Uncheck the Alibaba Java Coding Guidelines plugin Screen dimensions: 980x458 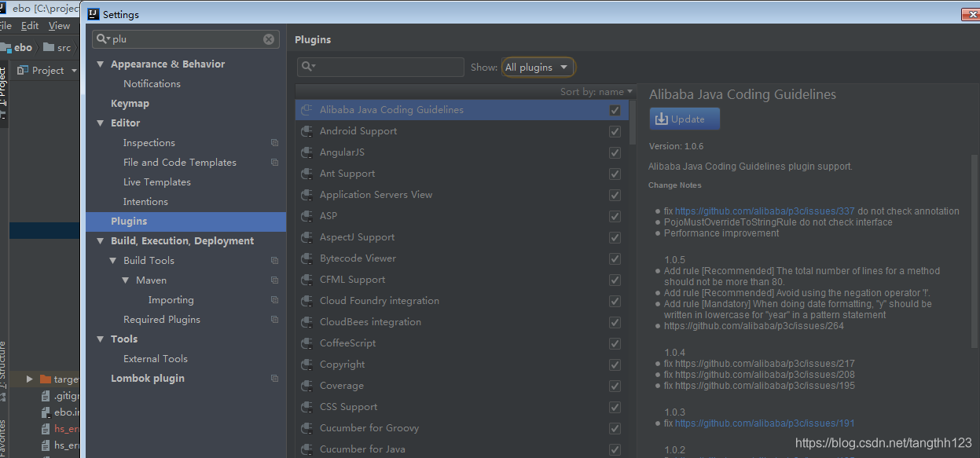[x=615, y=110]
